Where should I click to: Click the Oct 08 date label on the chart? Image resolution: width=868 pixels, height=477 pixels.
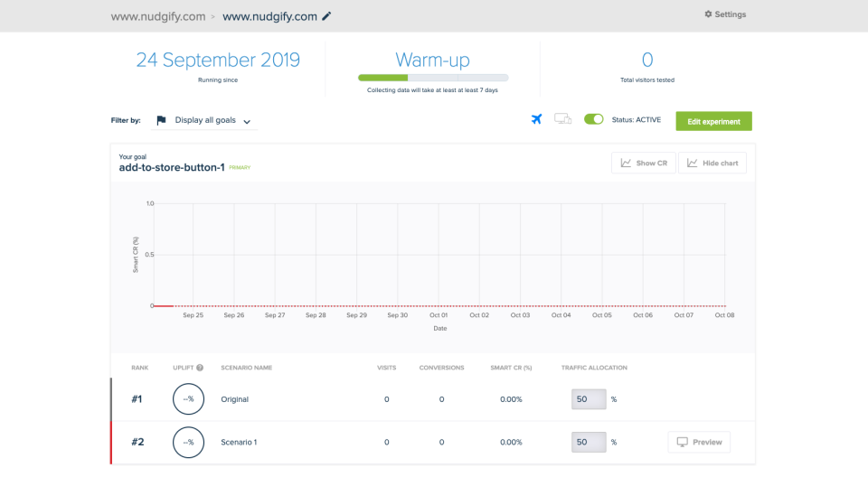tap(724, 315)
